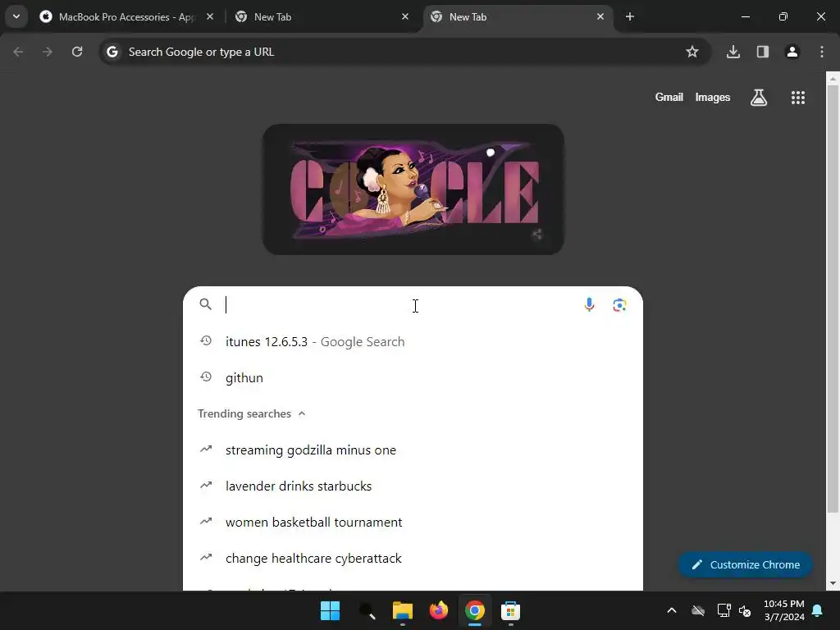Go back with the back arrow
The image size is (840, 630).
(x=18, y=52)
